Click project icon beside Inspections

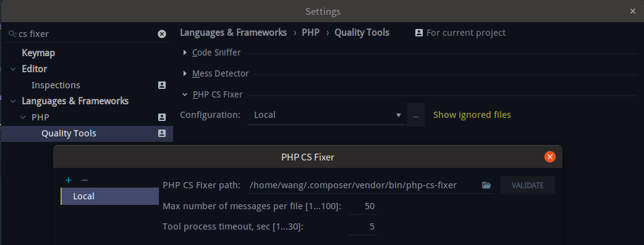click(x=162, y=85)
